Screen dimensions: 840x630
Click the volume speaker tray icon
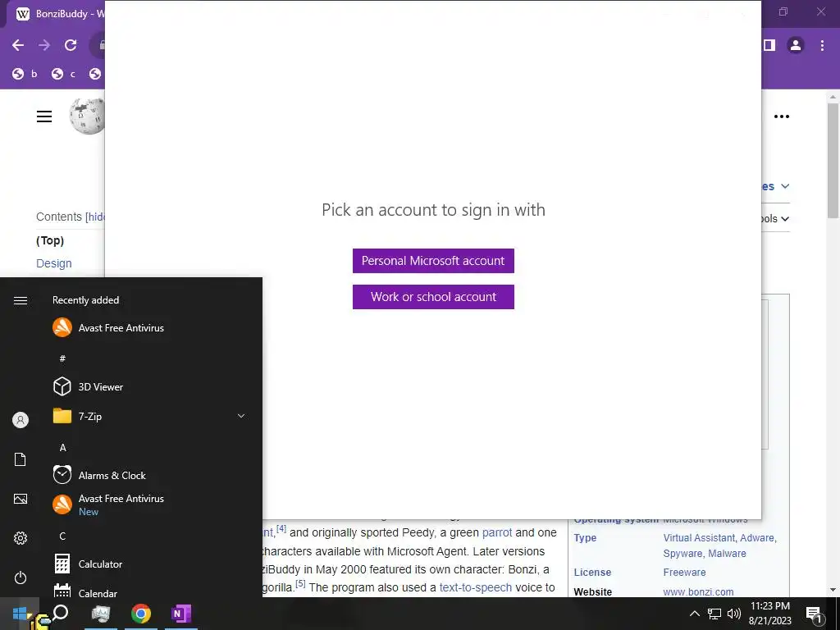coord(733,614)
